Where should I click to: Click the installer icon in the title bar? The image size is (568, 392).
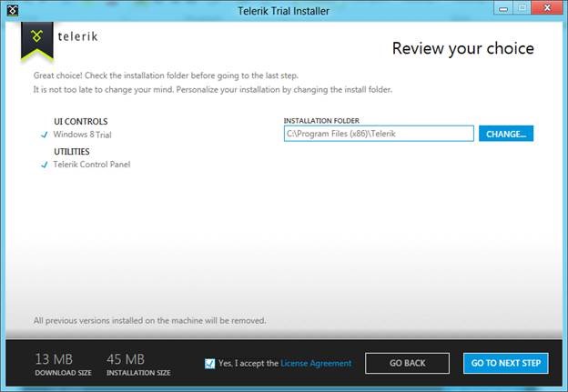[x=12, y=10]
